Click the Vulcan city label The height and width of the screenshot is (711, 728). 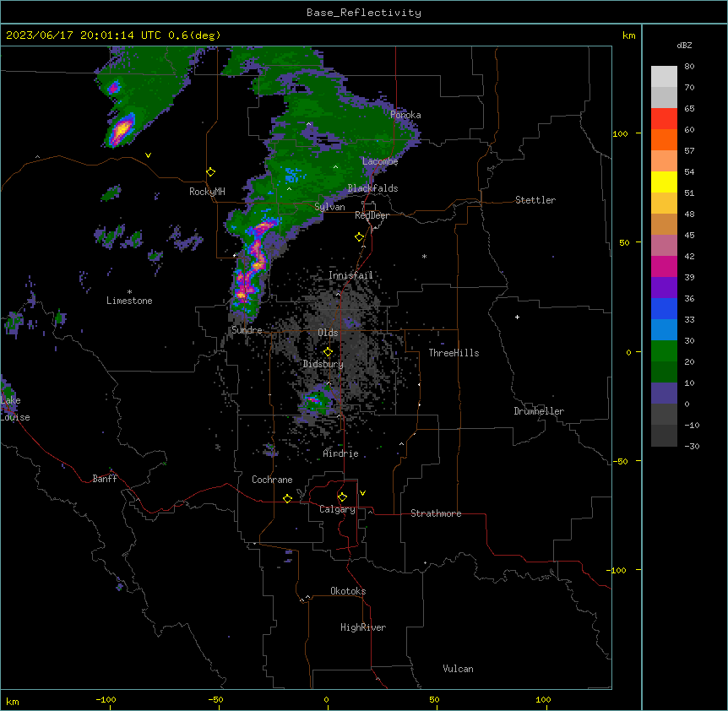point(458,669)
